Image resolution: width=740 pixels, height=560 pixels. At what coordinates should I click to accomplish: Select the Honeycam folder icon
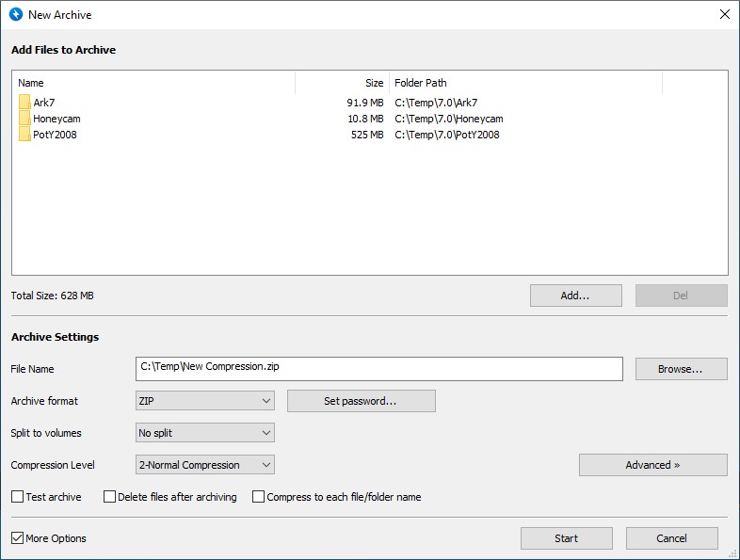point(24,119)
